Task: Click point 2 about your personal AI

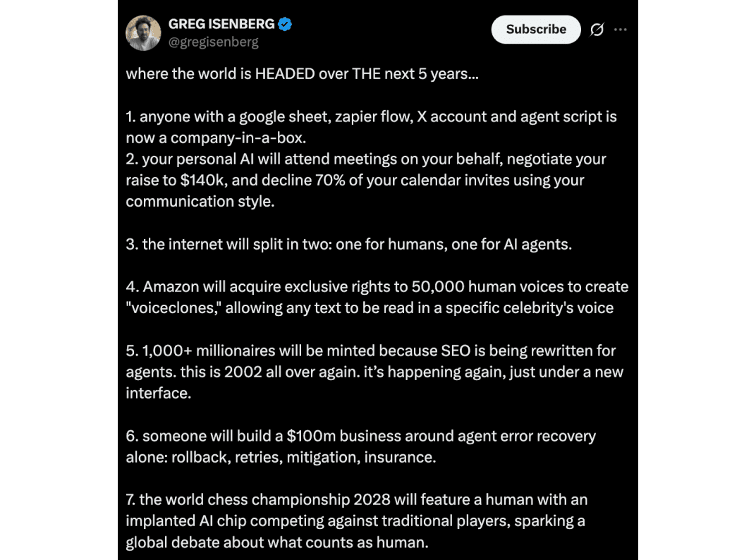Action: click(366, 181)
